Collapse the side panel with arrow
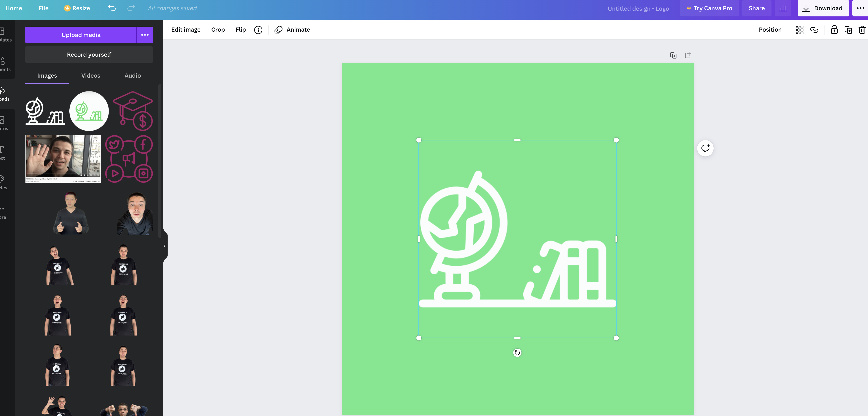Screen dimensions: 868x416 coord(164,246)
